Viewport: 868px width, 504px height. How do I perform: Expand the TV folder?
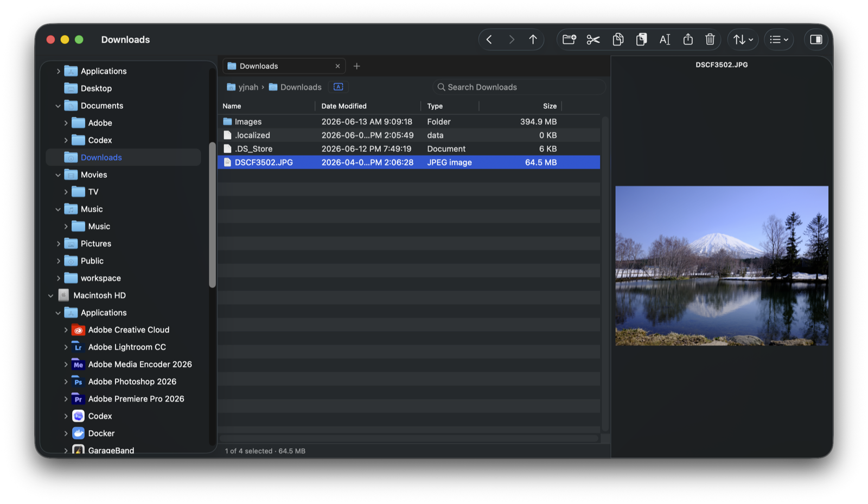point(66,192)
